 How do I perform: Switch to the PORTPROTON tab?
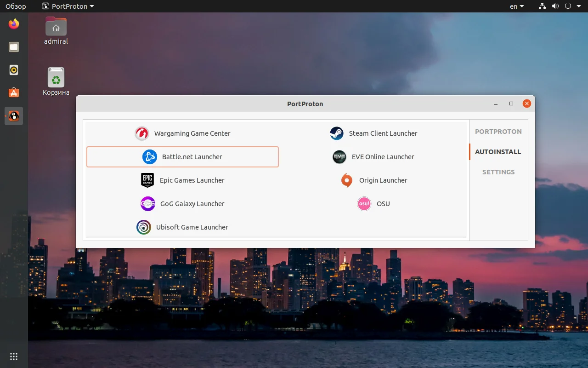tap(498, 132)
